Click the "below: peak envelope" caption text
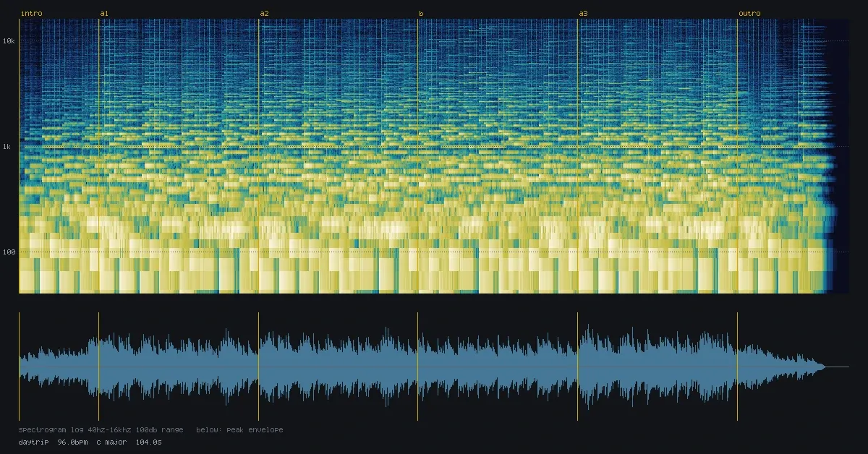The image size is (868, 454). [x=239, y=430]
